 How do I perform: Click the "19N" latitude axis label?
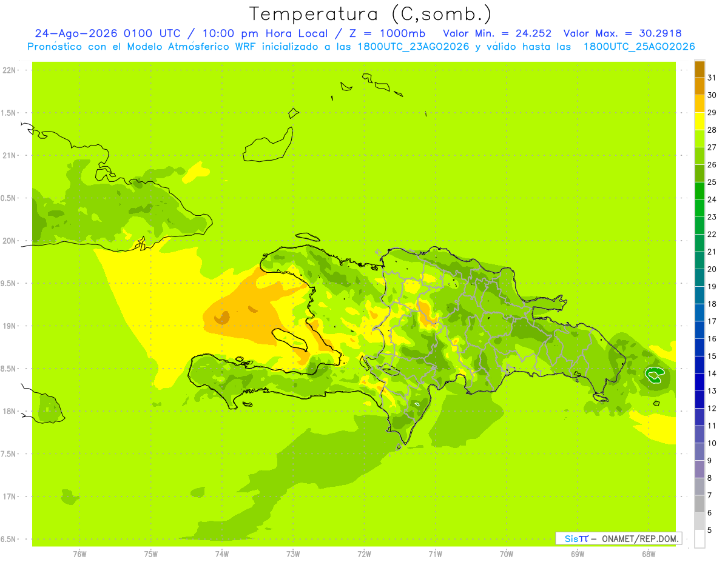click(x=10, y=326)
